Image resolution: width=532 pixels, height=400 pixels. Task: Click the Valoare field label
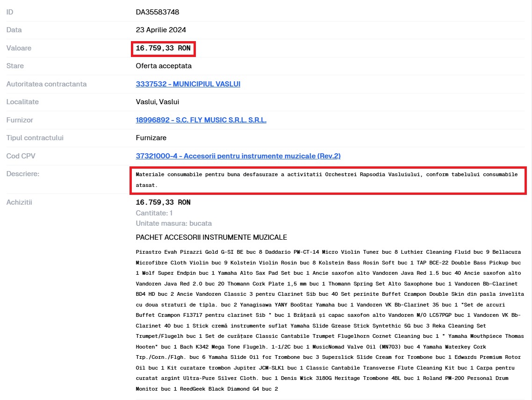click(x=19, y=48)
